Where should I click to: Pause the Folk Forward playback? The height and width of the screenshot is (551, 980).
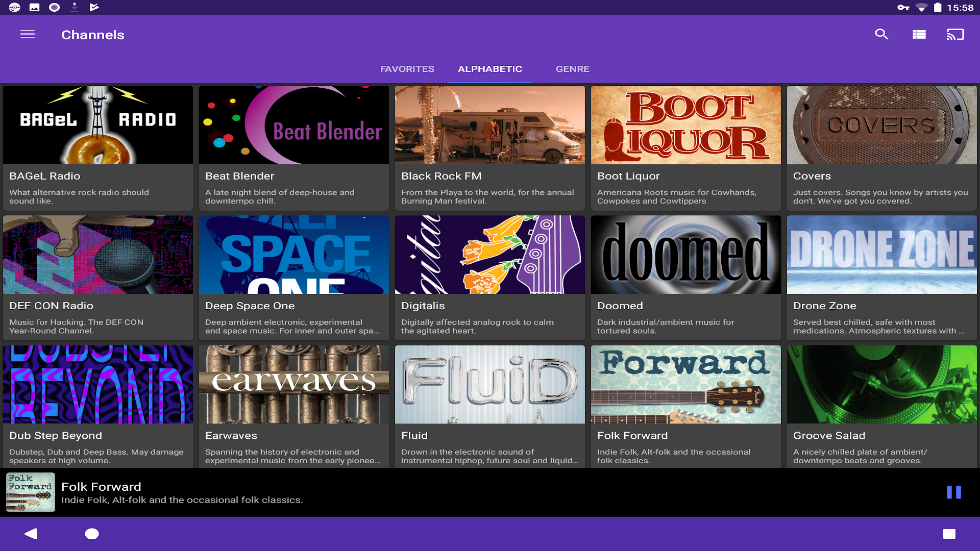click(x=953, y=492)
